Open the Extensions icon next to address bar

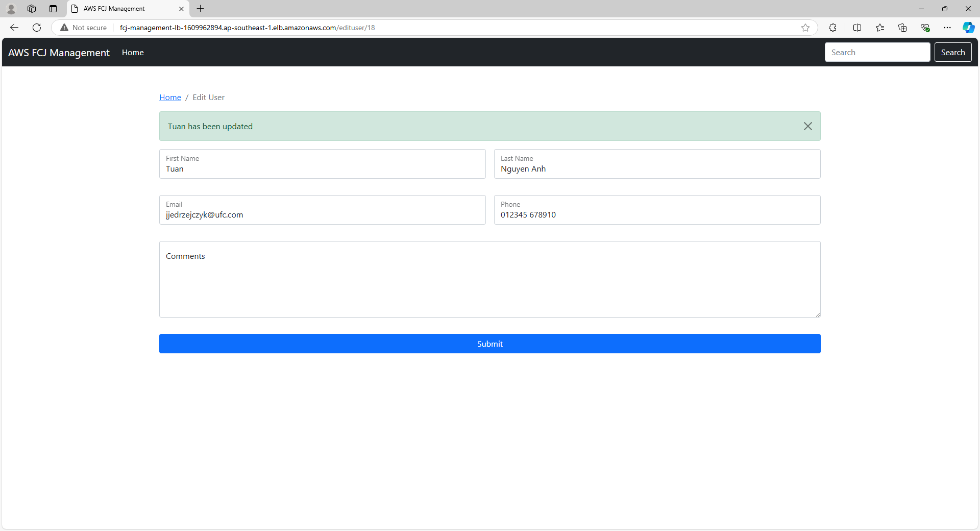(x=833, y=28)
